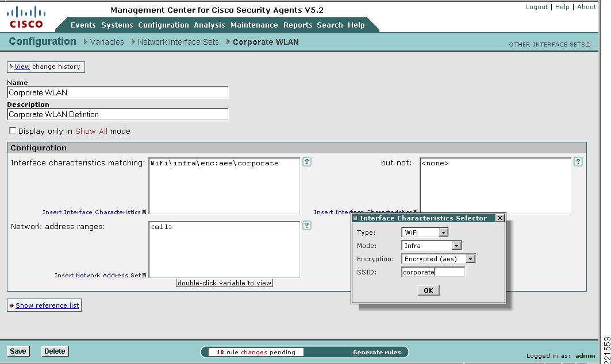
Task: Click the arrow icon before View change history
Action: click(x=11, y=67)
